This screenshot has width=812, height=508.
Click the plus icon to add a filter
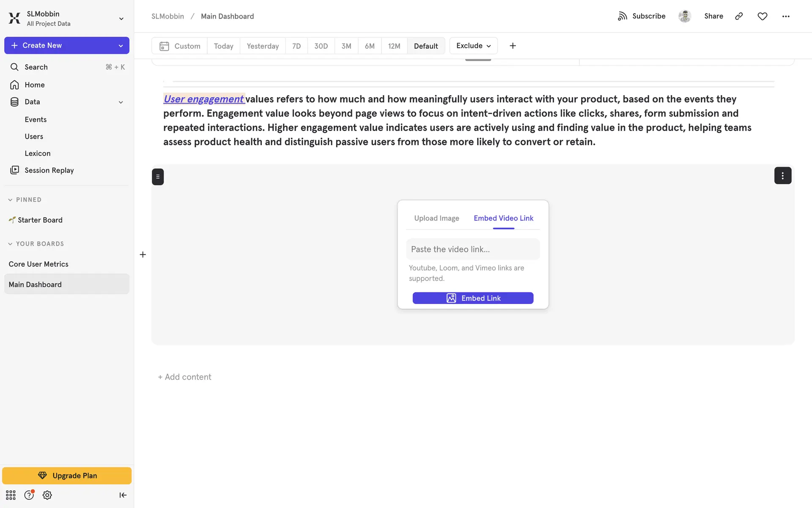tap(513, 46)
